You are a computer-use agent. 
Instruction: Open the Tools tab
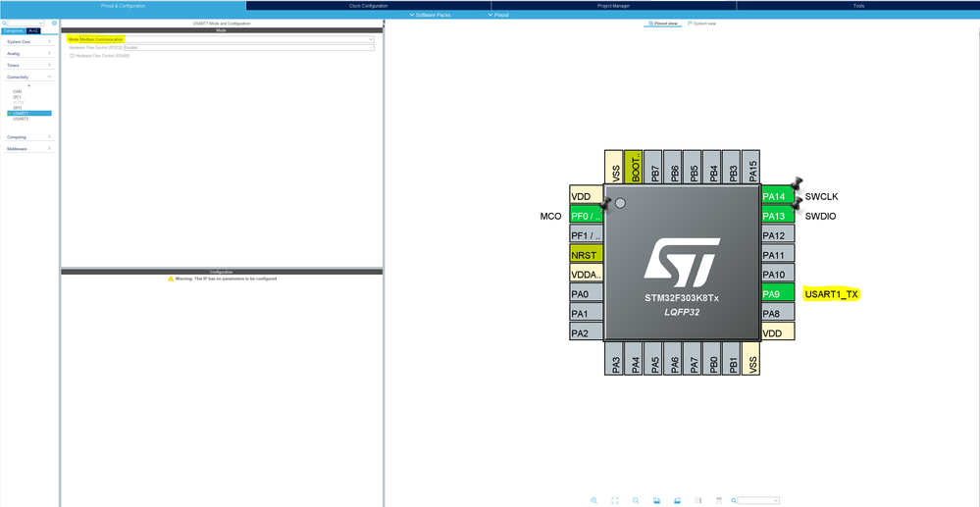tap(858, 6)
